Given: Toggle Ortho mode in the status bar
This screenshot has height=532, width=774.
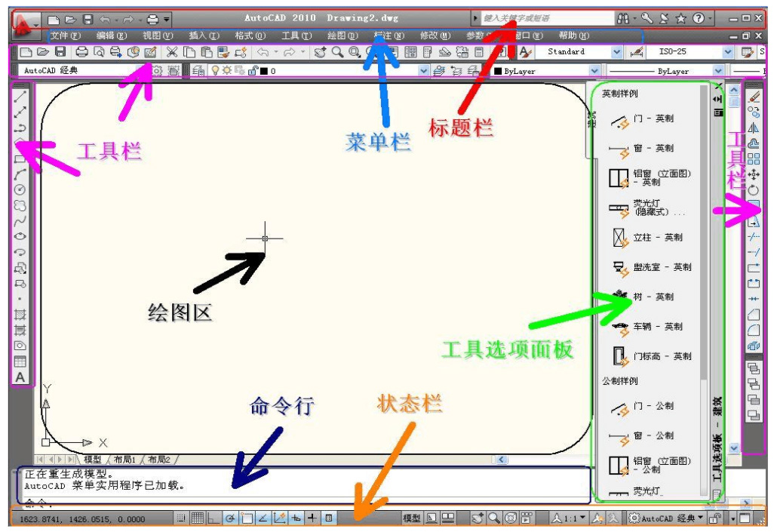Looking at the screenshot, I should pyautogui.click(x=213, y=518).
